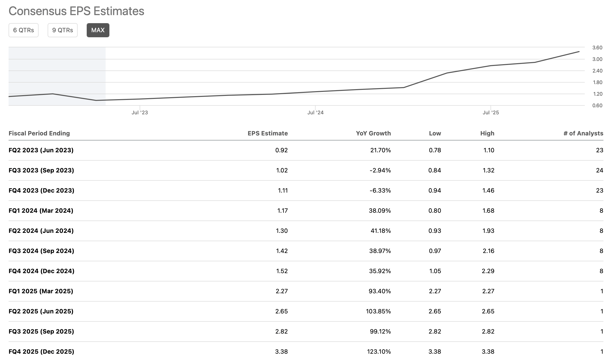The image size is (611, 364).
Task: Click the Fiscal Period Ending column header
Action: pos(39,133)
